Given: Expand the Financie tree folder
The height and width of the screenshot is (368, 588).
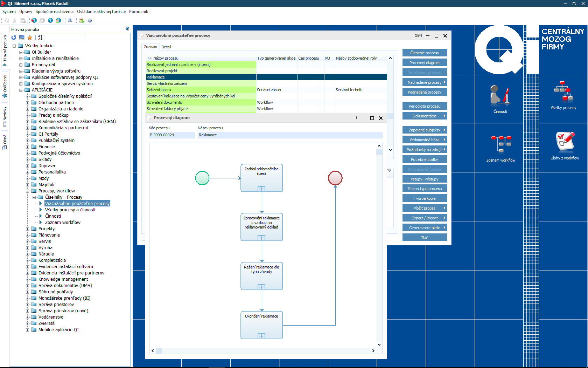Looking at the screenshot, I should [28, 147].
